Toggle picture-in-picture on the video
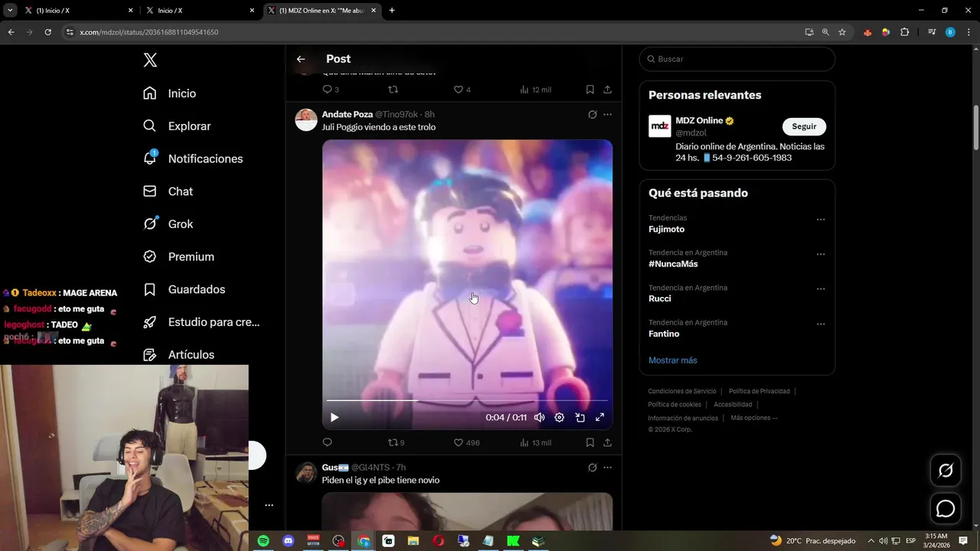Screen dimensions: 980x551 (x=580, y=417)
